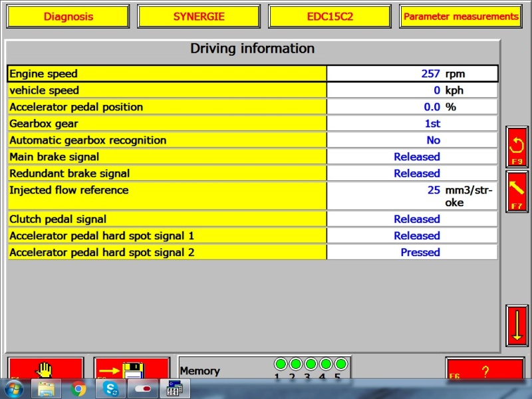Select the Injected flow reference row
Image resolution: width=532 pixels, height=399 pixels.
253,196
